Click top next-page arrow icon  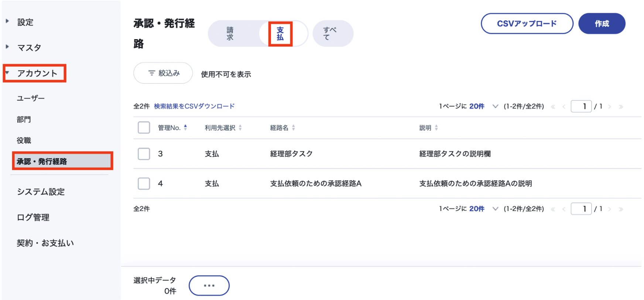[x=610, y=107]
